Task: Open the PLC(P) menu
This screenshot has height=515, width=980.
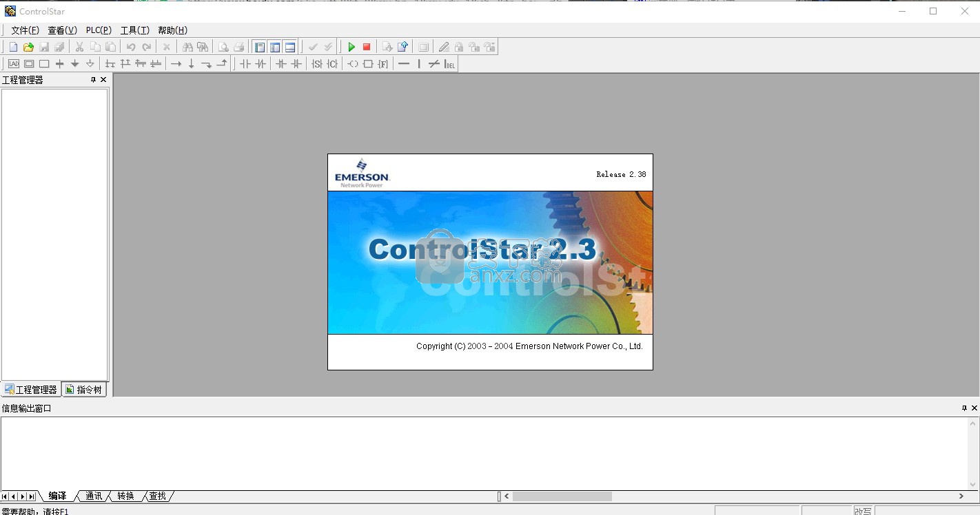Action: 99,30
